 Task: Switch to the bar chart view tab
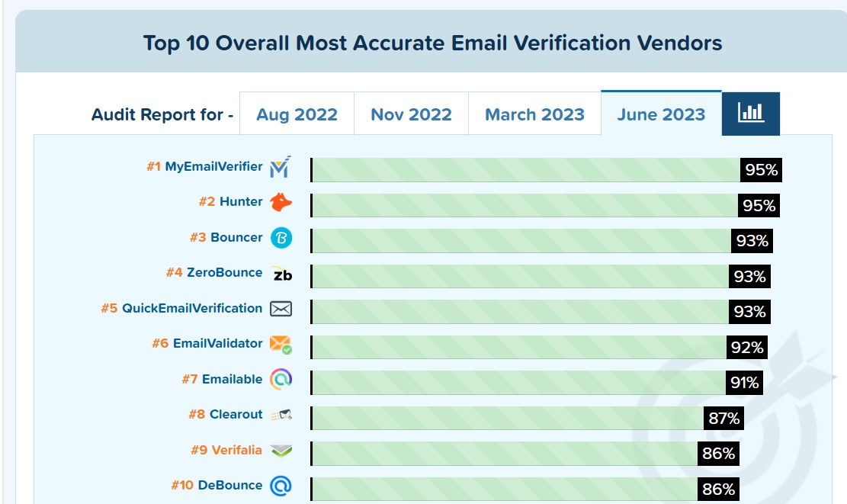(x=750, y=114)
